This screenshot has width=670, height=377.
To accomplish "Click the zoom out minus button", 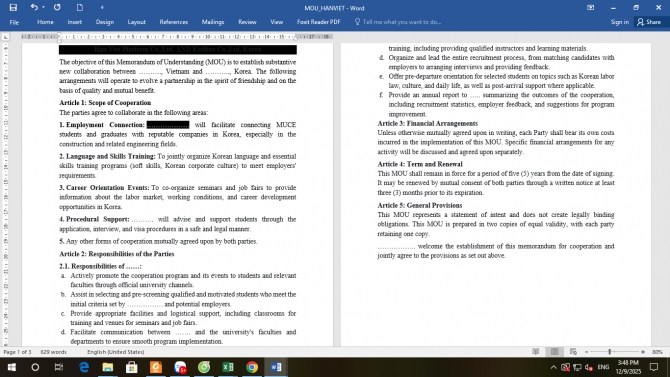I will point(586,352).
